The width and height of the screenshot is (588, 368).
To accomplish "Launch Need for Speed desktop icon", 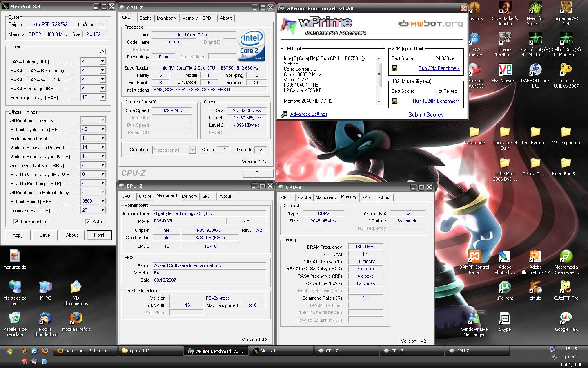I will [535, 13].
